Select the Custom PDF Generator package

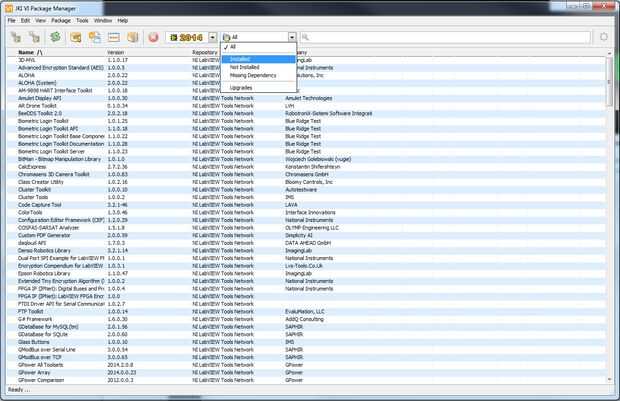pos(306,235)
